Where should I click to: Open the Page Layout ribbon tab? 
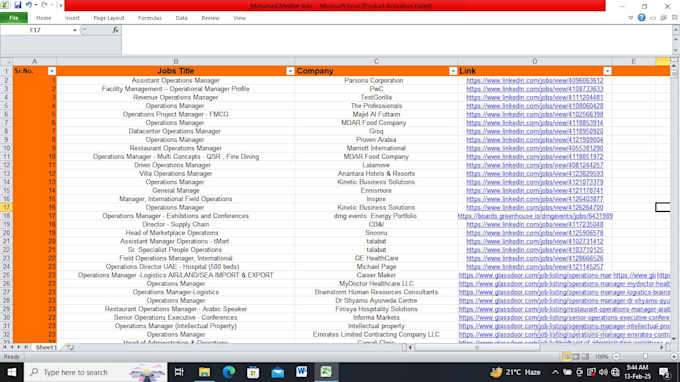pos(109,18)
